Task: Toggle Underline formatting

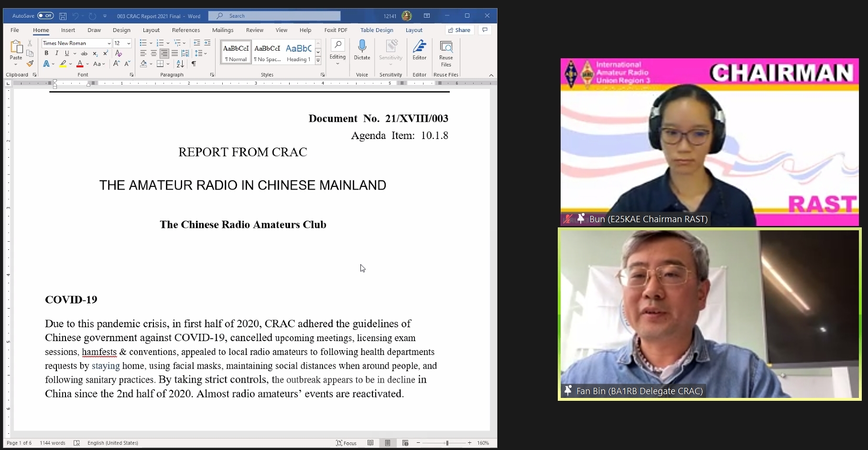Action: [x=67, y=54]
